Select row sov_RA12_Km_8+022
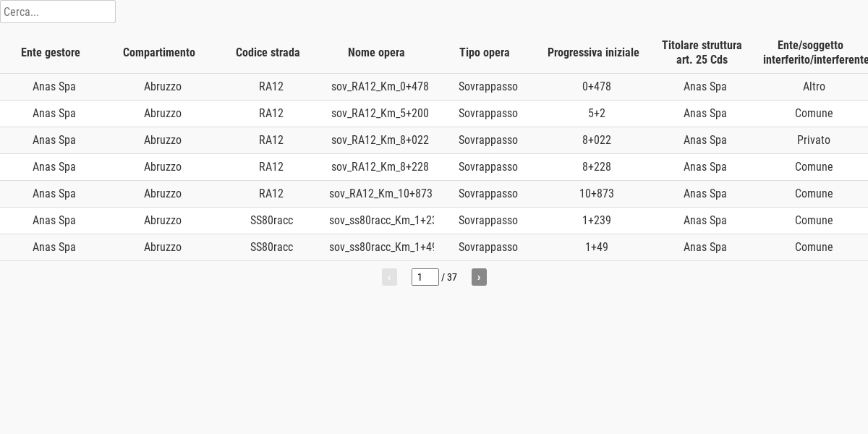 tap(434, 140)
